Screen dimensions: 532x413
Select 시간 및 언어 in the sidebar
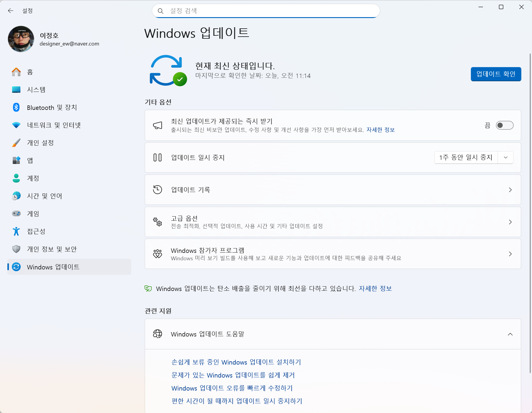(x=69, y=196)
